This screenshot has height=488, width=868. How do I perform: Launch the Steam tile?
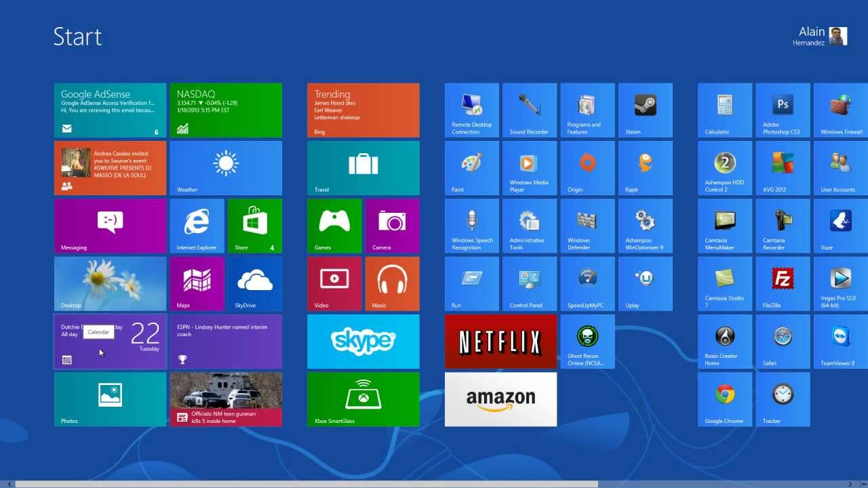point(646,110)
